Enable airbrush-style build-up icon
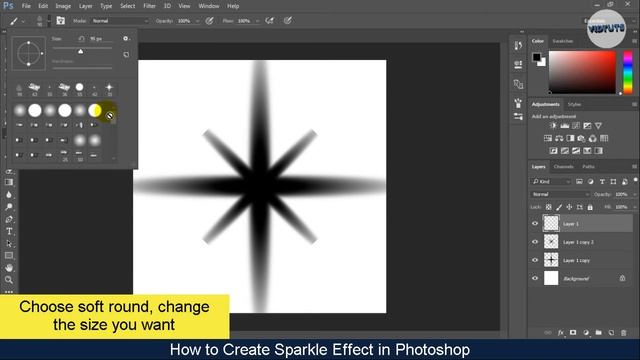Image resolution: width=640 pixels, height=360 pixels. [x=269, y=21]
